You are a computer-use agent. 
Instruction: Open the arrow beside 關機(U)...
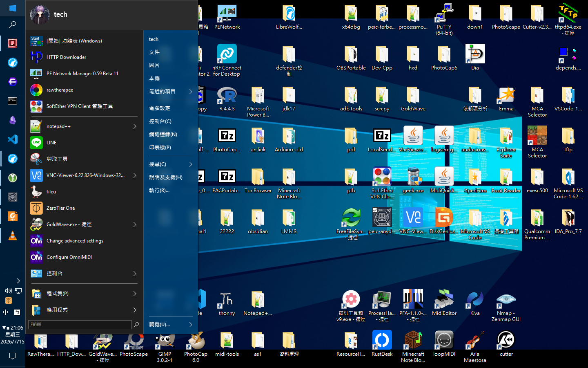click(191, 325)
